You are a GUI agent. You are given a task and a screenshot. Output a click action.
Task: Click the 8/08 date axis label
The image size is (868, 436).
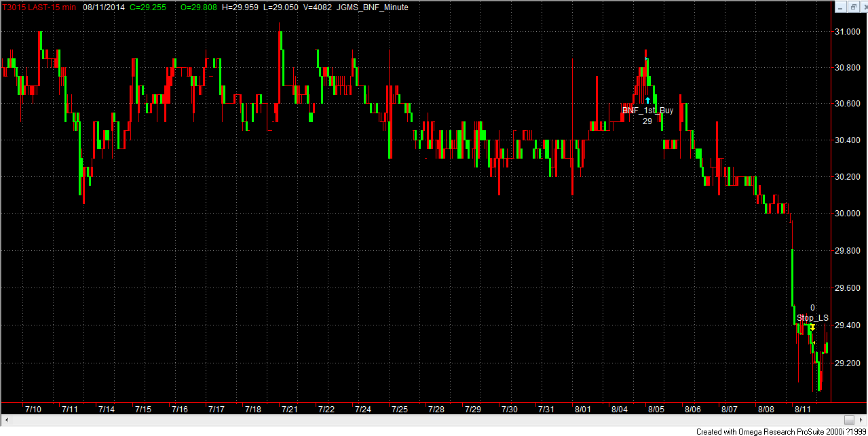(x=766, y=409)
